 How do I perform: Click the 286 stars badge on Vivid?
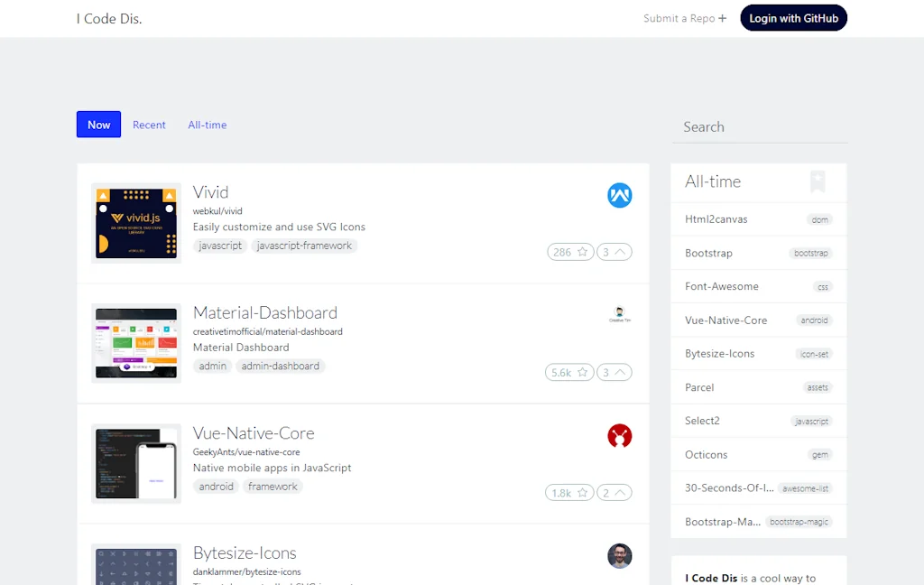(x=569, y=252)
